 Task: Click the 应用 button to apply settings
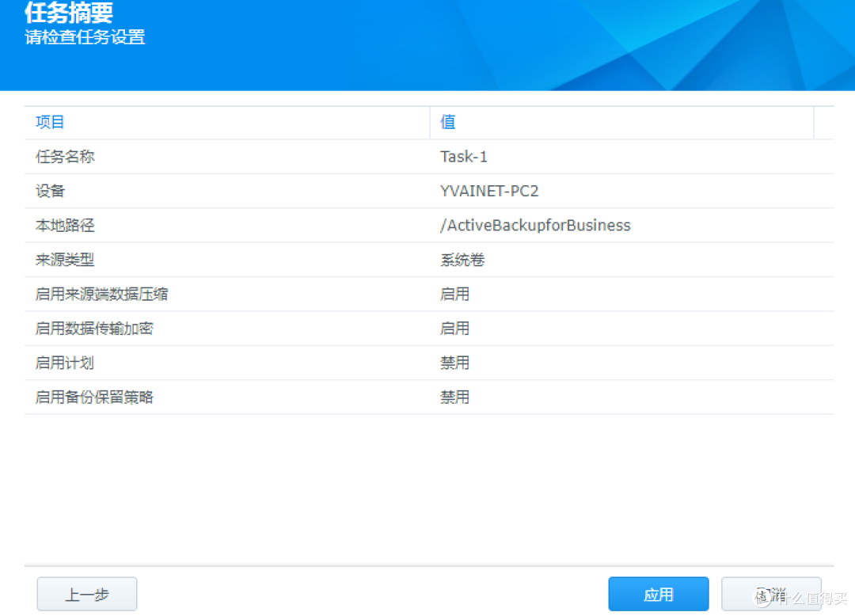(658, 594)
